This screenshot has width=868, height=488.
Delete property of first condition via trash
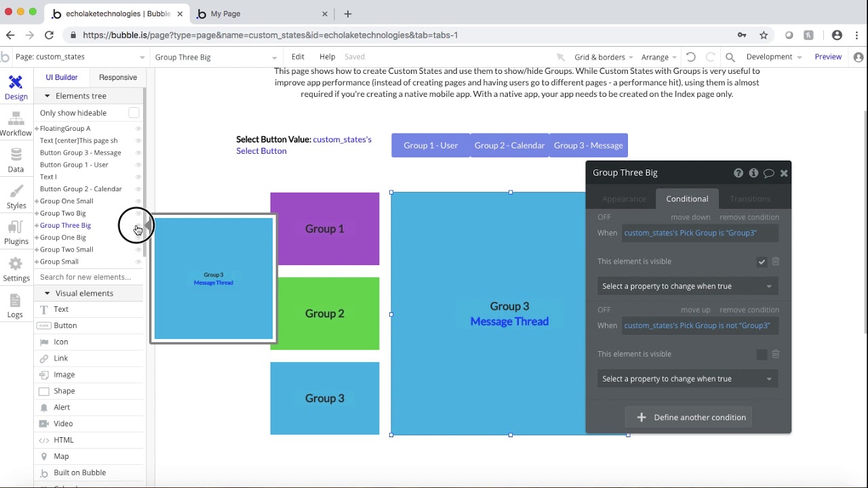coord(776,261)
